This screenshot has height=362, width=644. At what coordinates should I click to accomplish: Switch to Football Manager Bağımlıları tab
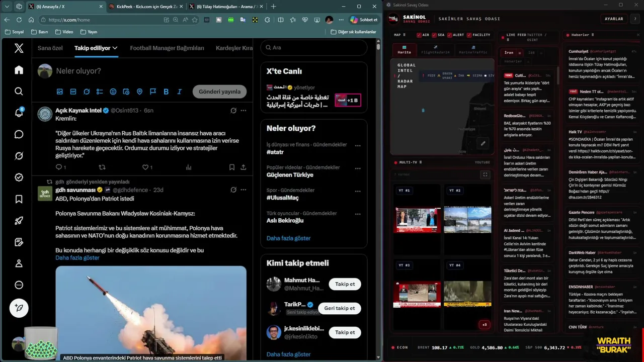click(x=167, y=48)
